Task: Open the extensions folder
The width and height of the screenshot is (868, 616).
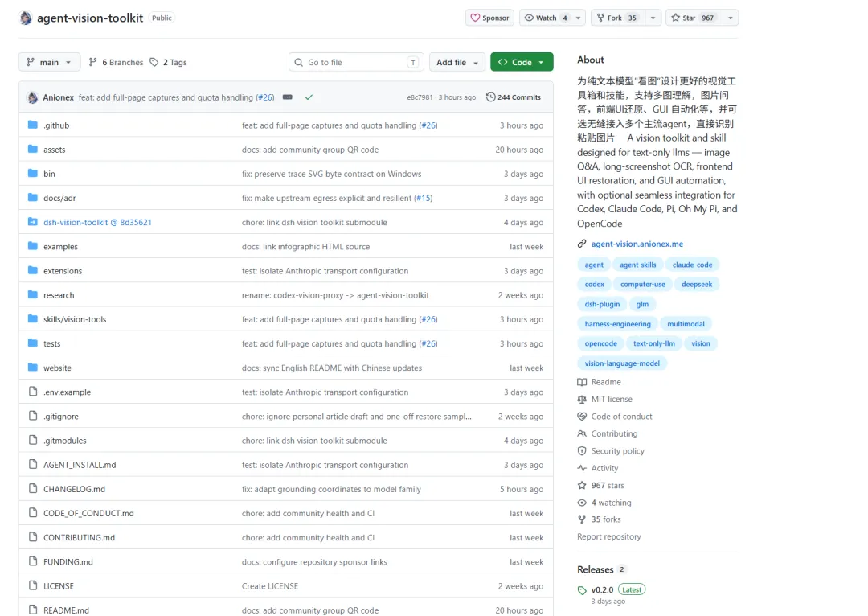Action: 63,271
